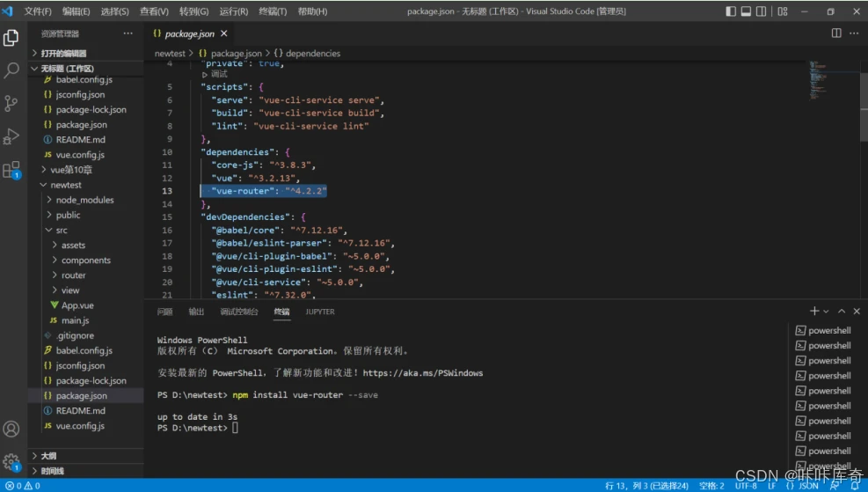Open the editor's more actions ellipsis
The height and width of the screenshot is (492, 868).
854,33
